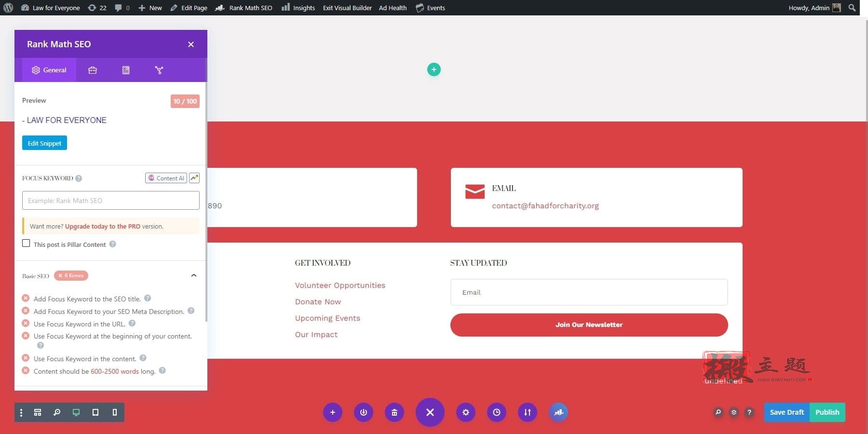Click the Divi page settings gear button

click(466, 412)
